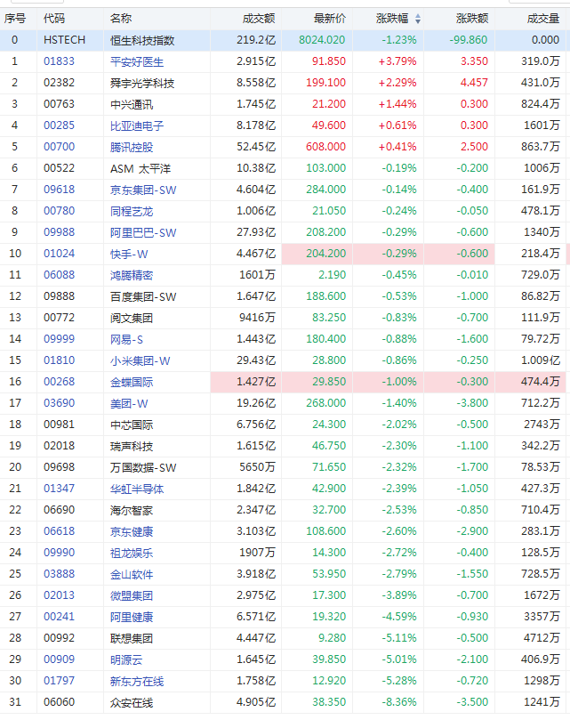Click stock code 06060
The image size is (570, 728).
59,702
